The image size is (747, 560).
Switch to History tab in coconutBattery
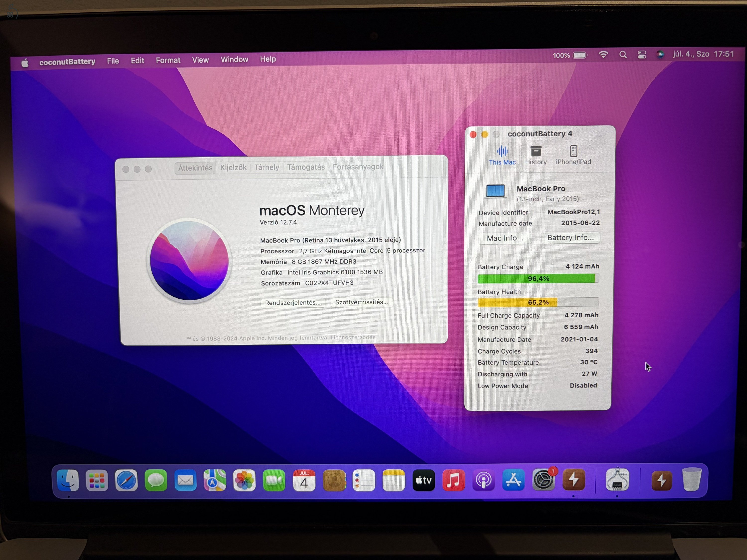(536, 156)
